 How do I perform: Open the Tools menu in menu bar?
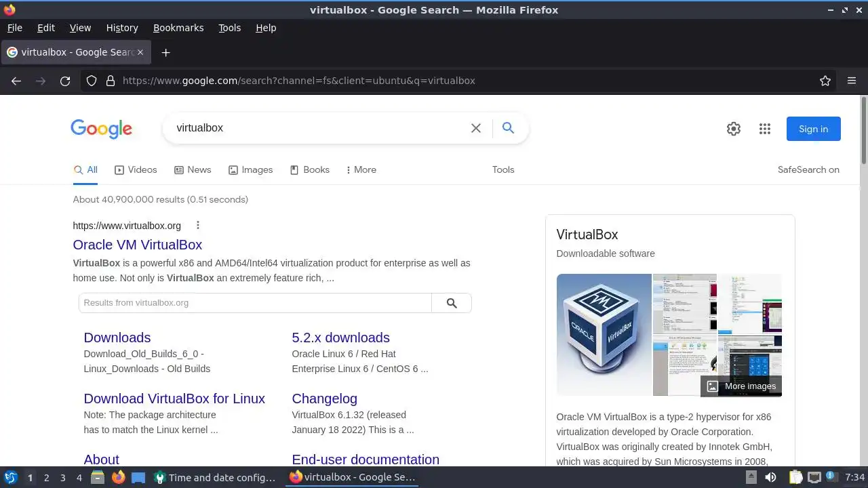(x=229, y=28)
